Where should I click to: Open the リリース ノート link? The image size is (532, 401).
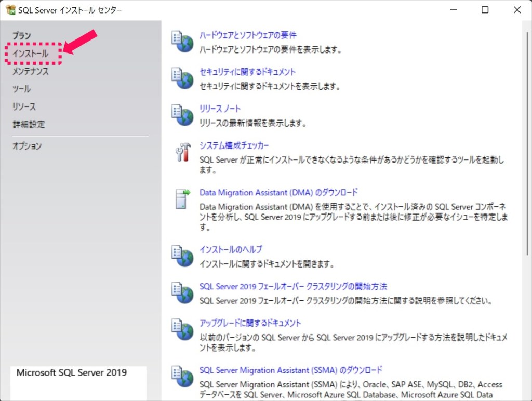[x=220, y=109]
